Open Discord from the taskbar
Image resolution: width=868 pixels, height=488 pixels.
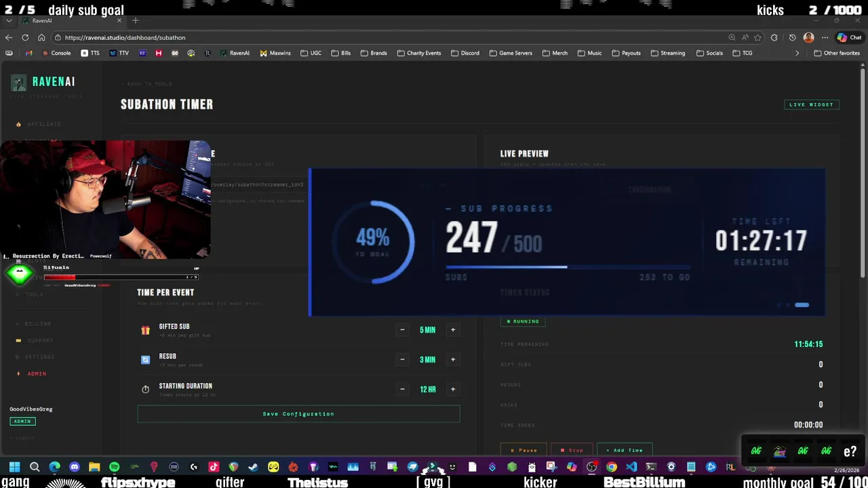point(74,467)
